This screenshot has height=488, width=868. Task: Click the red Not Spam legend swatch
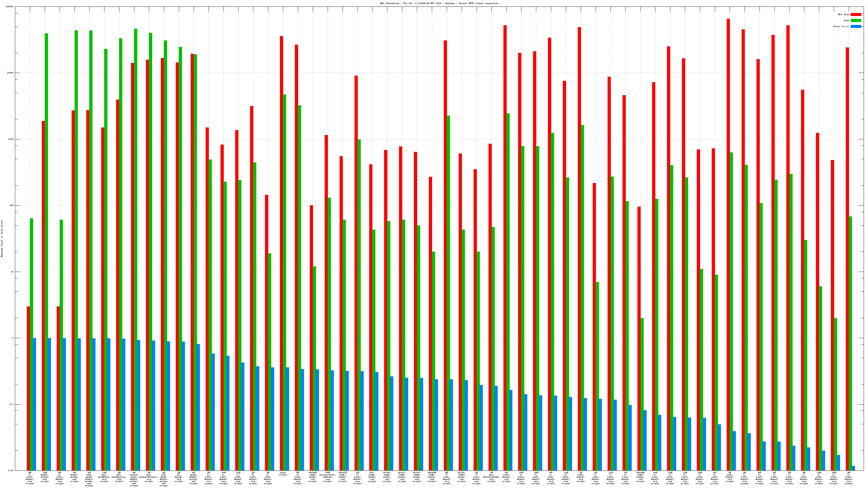pyautogui.click(x=856, y=14)
